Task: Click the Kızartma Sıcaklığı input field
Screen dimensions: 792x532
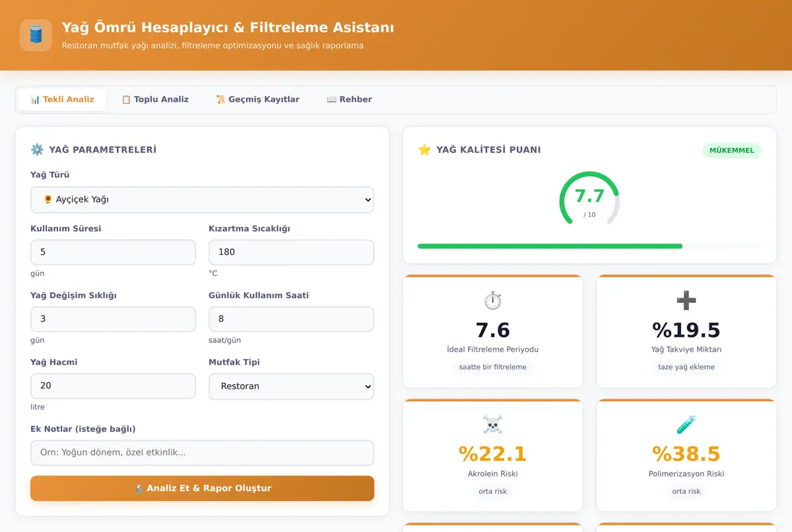Action: tap(291, 252)
